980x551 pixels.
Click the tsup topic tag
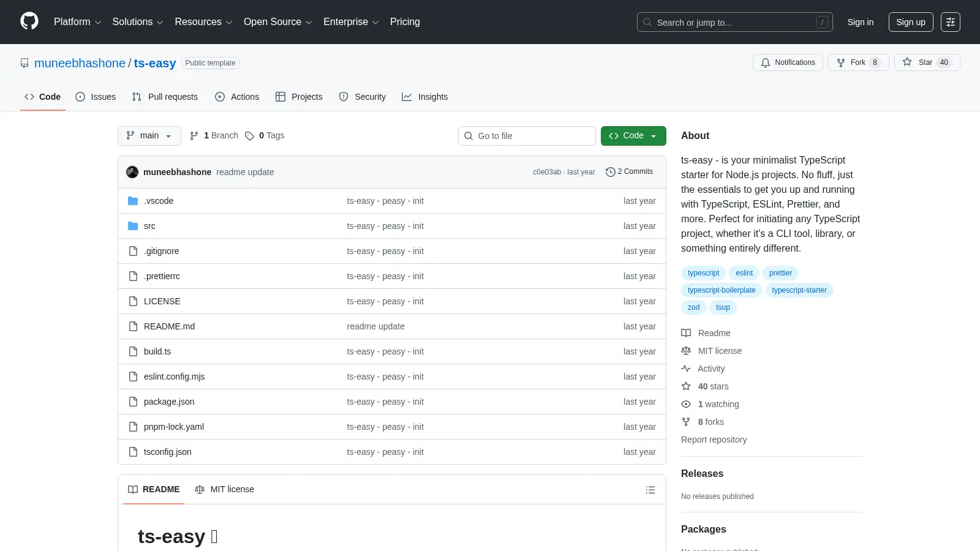723,307
